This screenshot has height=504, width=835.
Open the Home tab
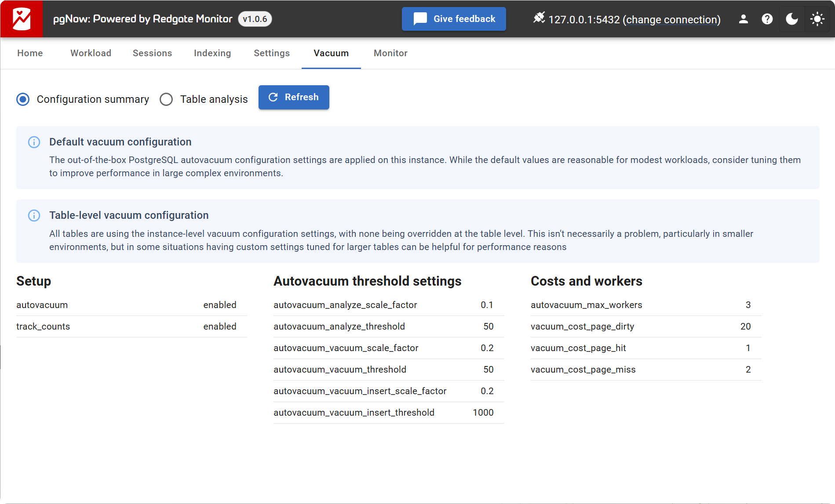tap(30, 53)
